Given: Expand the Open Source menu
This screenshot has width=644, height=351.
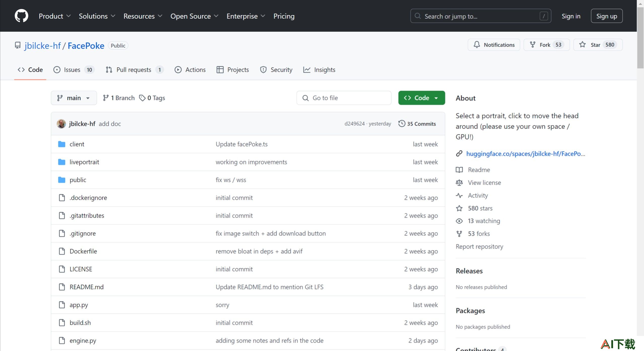Looking at the screenshot, I should 194,16.
